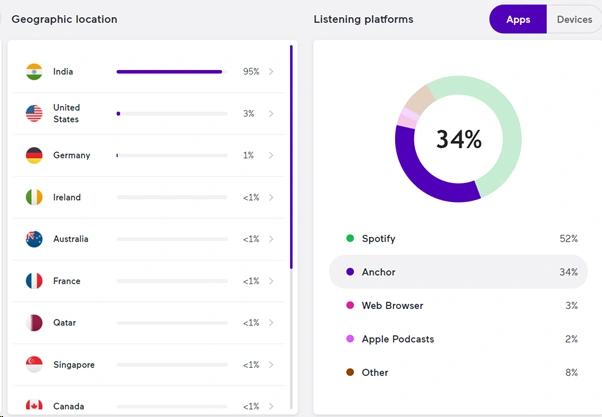The height and width of the screenshot is (417, 602).
Task: Select Spotify in platform legend
Action: point(378,239)
